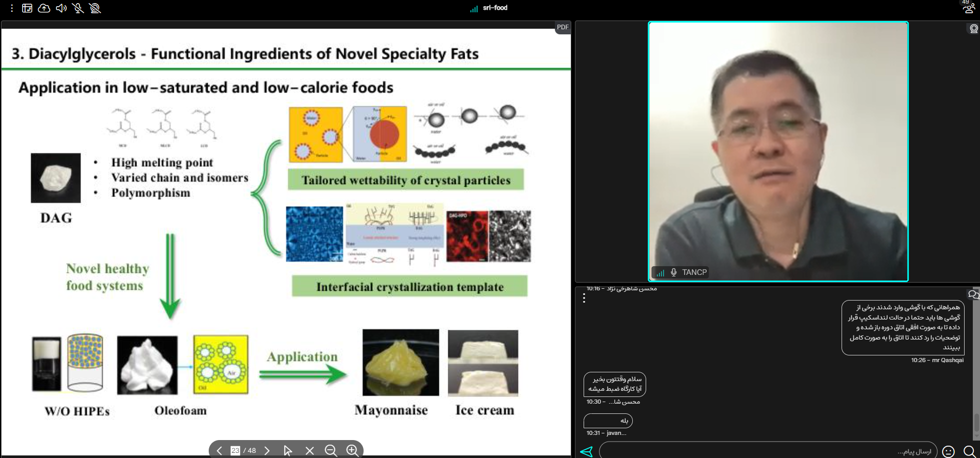Close the slide toolbar with X
This screenshot has width=980, height=458.
[x=310, y=451]
